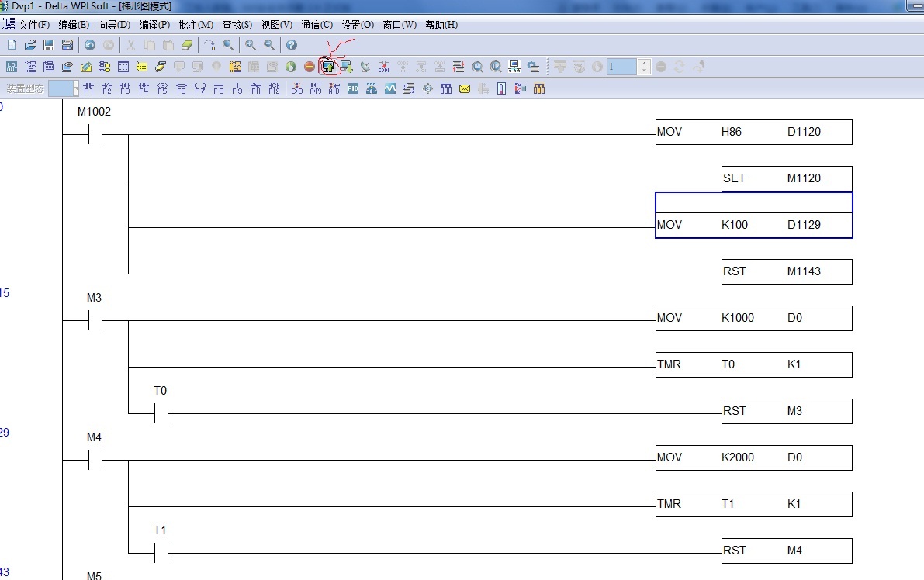
Task: Click the yellow envelope icon
Action: [x=465, y=88]
